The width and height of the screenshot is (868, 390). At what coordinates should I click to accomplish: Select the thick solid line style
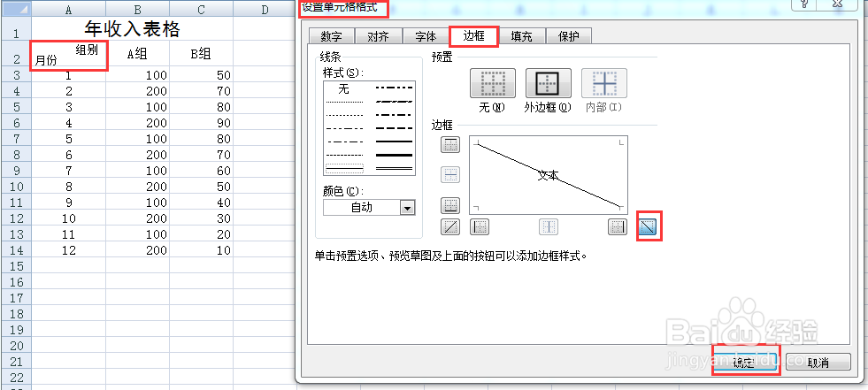394,155
